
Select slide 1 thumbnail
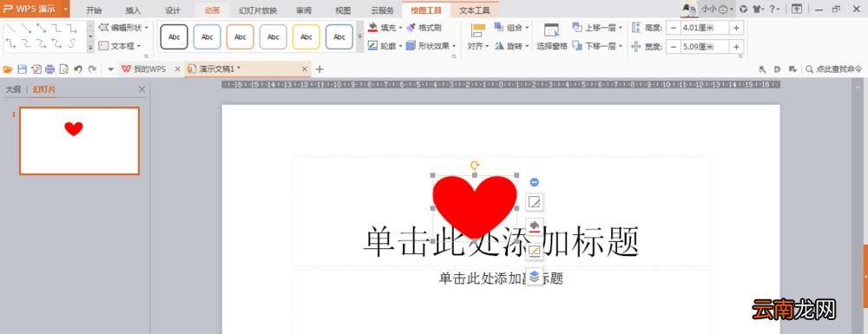pyautogui.click(x=79, y=141)
